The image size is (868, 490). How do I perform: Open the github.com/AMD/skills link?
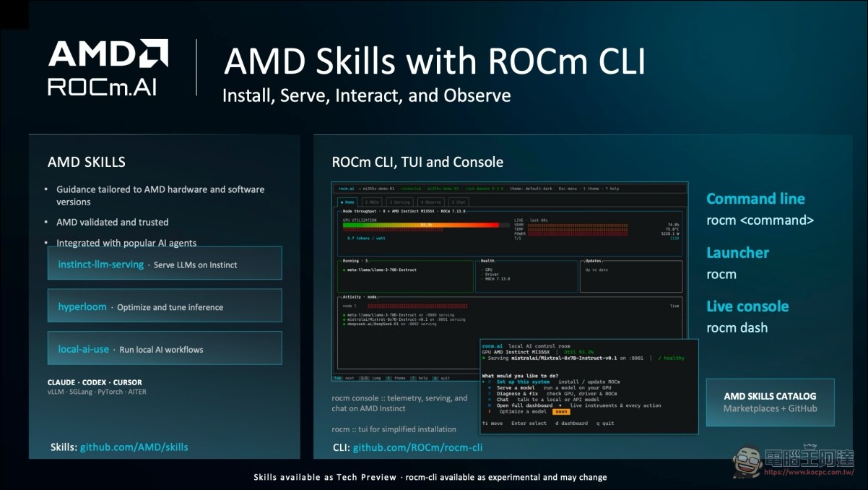pyautogui.click(x=134, y=447)
